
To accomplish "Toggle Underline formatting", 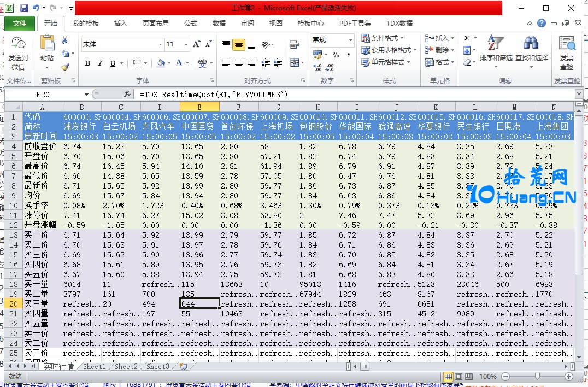I will tap(113, 63).
